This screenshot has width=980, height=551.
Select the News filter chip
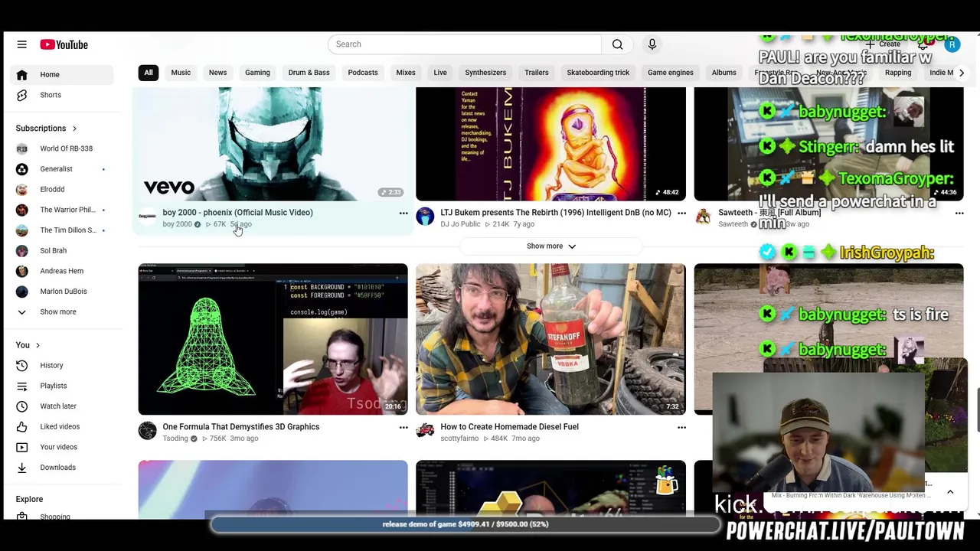217,73
